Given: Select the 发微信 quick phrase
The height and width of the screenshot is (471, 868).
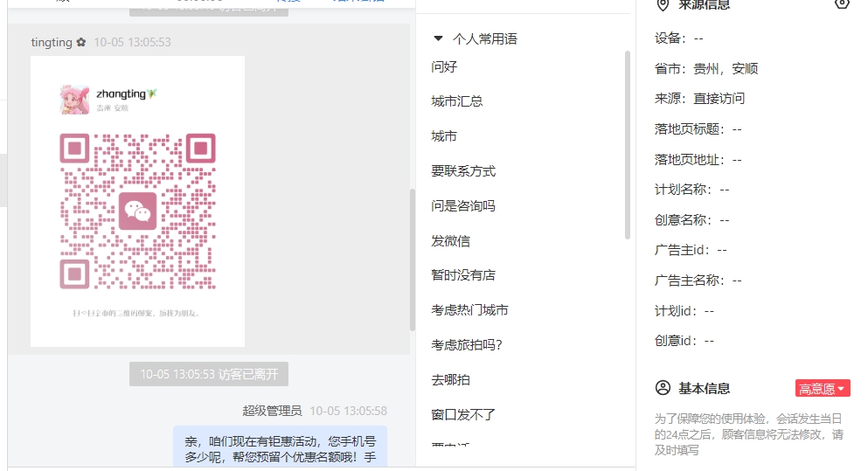Looking at the screenshot, I should coord(450,241).
